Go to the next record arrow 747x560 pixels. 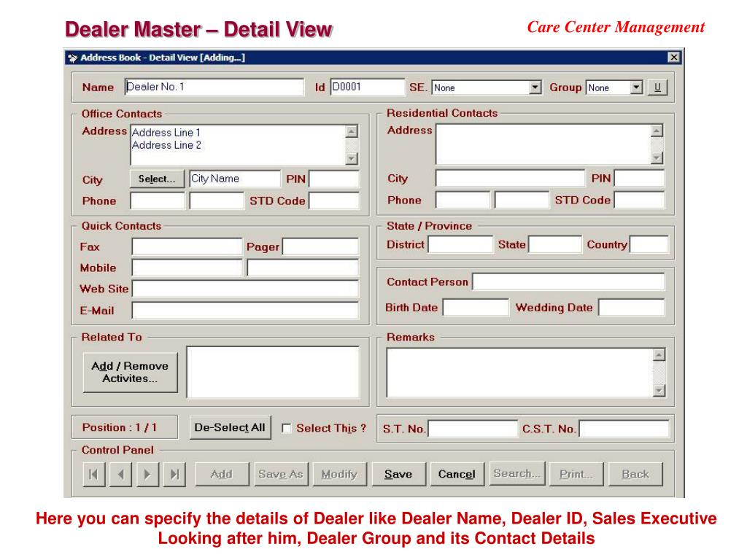[147, 474]
